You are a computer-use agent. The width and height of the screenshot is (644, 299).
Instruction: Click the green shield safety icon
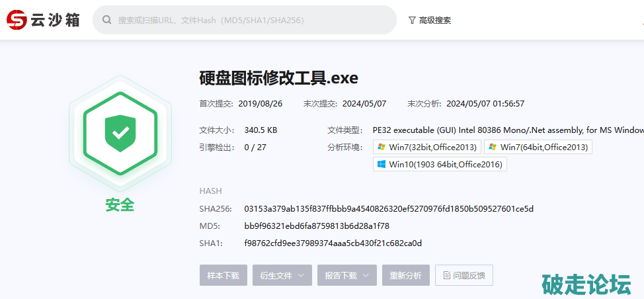[120, 133]
